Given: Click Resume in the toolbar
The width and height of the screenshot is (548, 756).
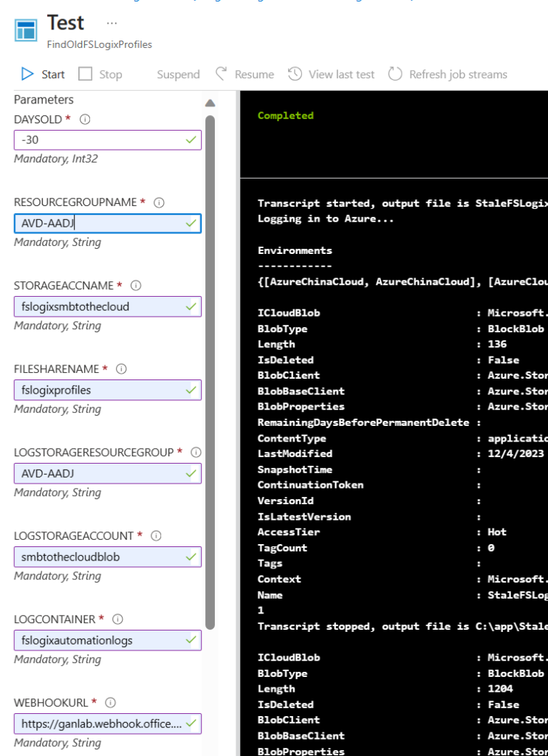Looking at the screenshot, I should [244, 74].
